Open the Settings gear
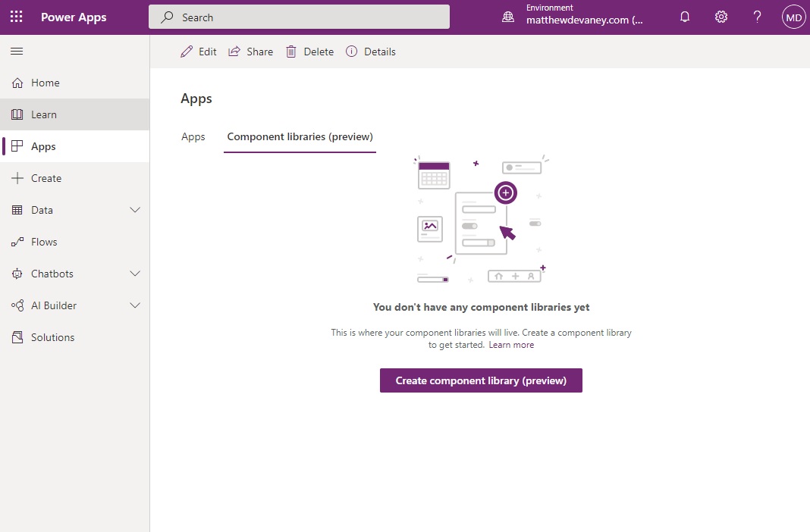Viewport: 810px width, 532px height. (x=721, y=17)
